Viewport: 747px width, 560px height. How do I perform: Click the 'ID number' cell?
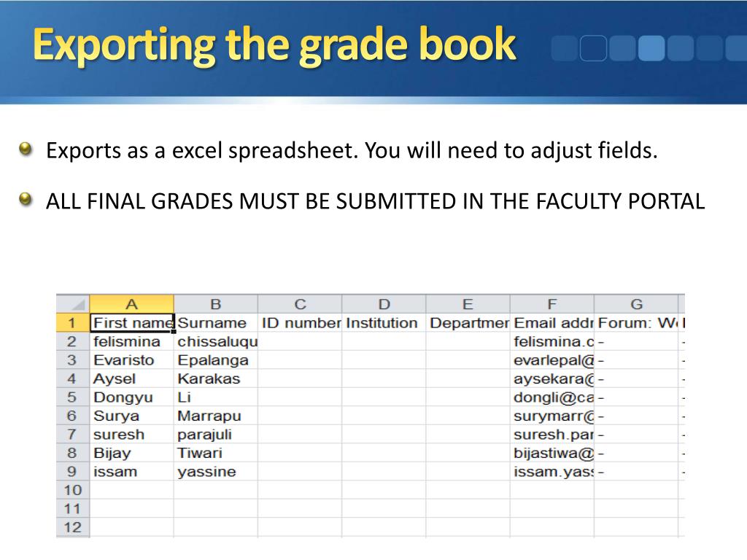point(300,323)
